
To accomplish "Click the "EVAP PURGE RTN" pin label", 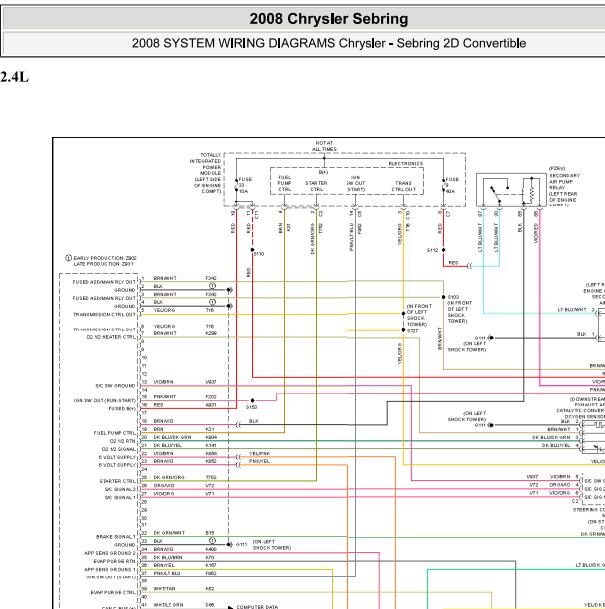I will (115, 561).
